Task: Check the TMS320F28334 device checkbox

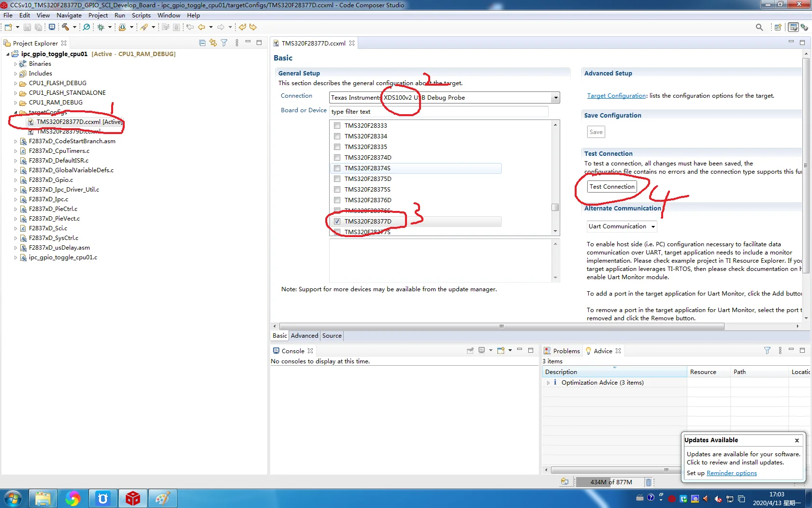Action: (x=337, y=136)
